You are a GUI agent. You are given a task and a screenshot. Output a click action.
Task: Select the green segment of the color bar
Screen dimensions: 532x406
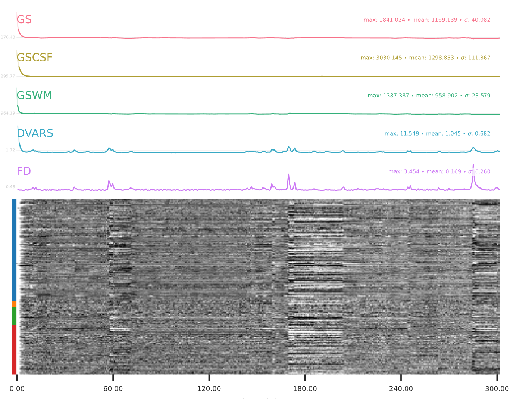pyautogui.click(x=14, y=316)
